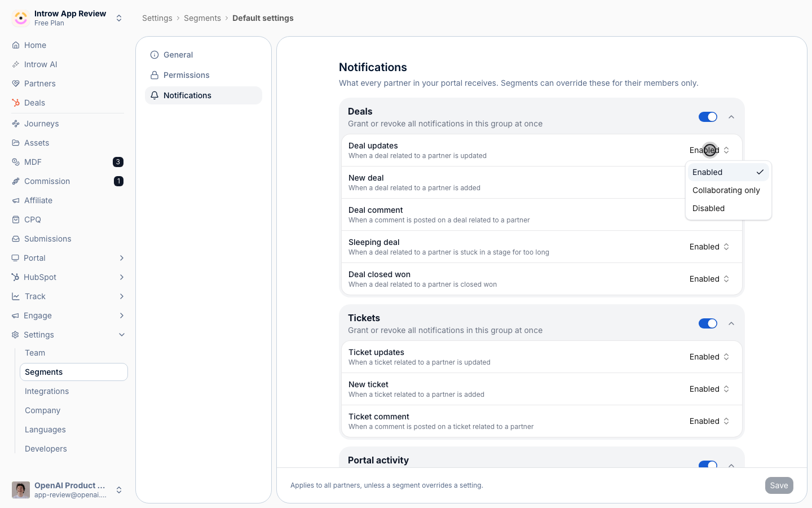Click the Submissions inbox icon
This screenshot has height=508, width=812.
pyautogui.click(x=16, y=239)
